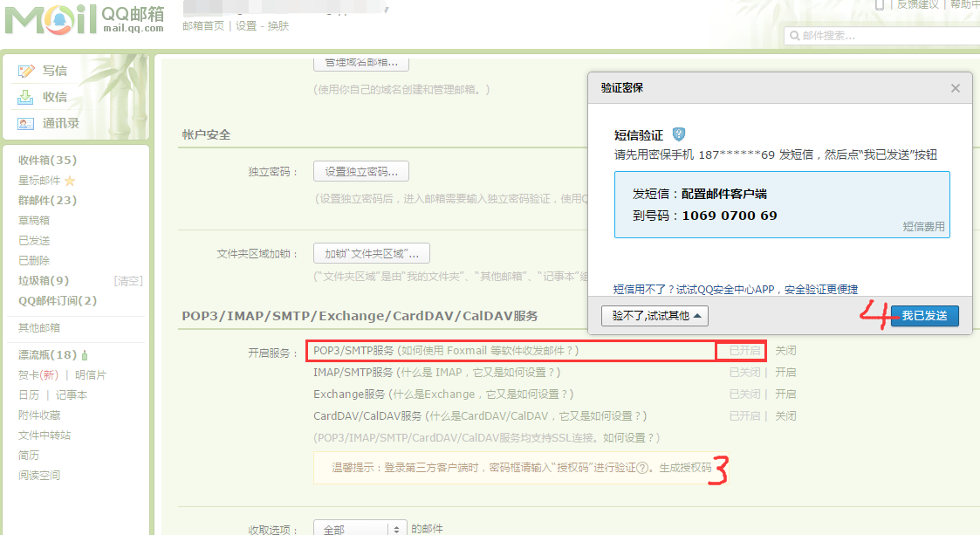Open the 已删除 folder
Image resolution: width=980 pixels, height=535 pixels.
tap(34, 261)
